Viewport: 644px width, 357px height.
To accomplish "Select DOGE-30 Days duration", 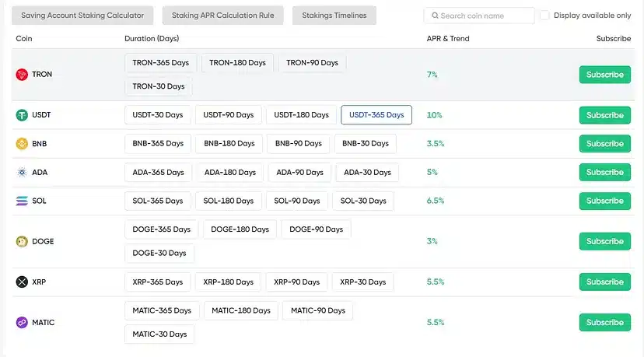I will point(159,253).
